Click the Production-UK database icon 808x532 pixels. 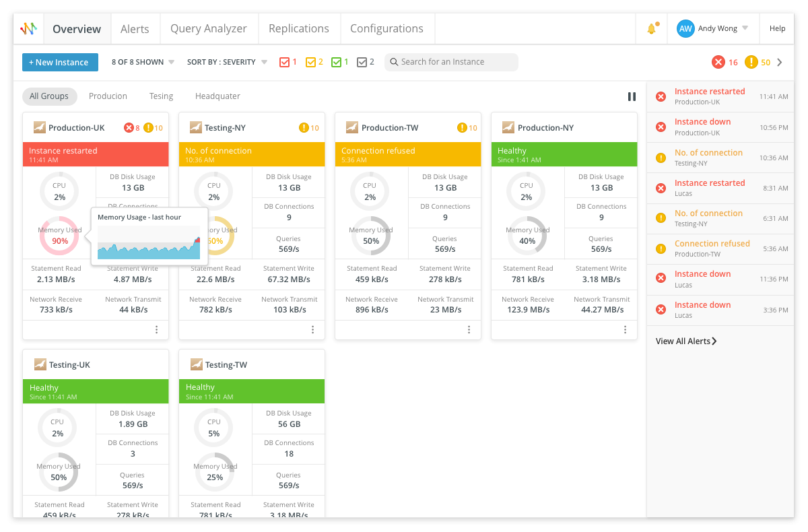coord(40,127)
